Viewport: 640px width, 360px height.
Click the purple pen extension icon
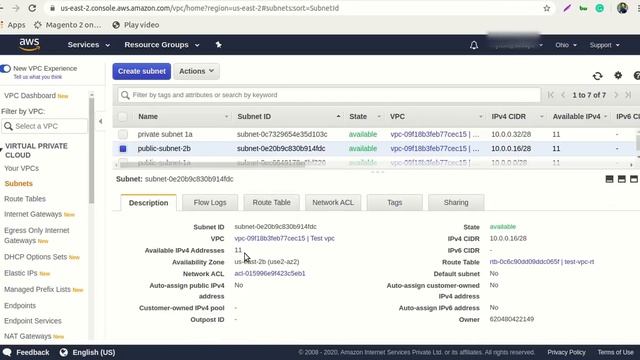[x=567, y=8]
